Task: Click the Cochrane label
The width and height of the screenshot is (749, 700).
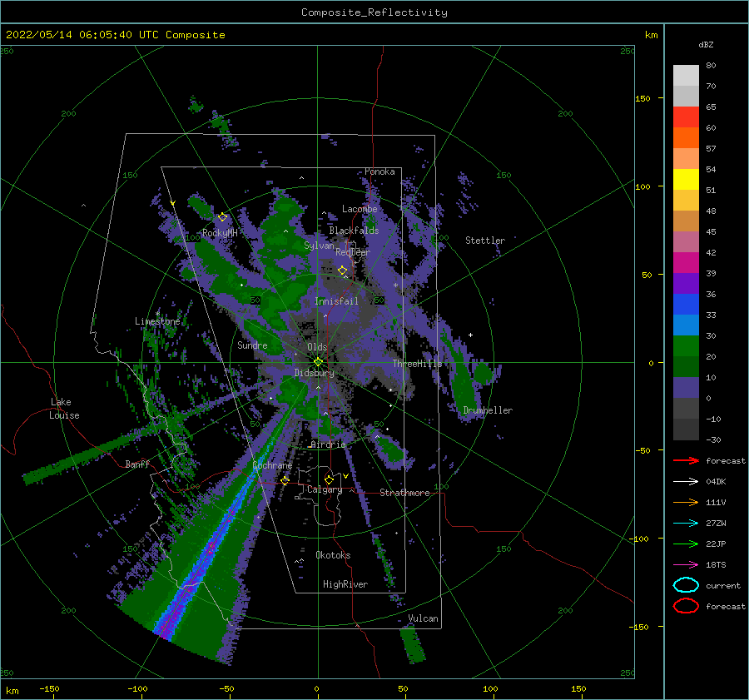Action: pyautogui.click(x=272, y=465)
